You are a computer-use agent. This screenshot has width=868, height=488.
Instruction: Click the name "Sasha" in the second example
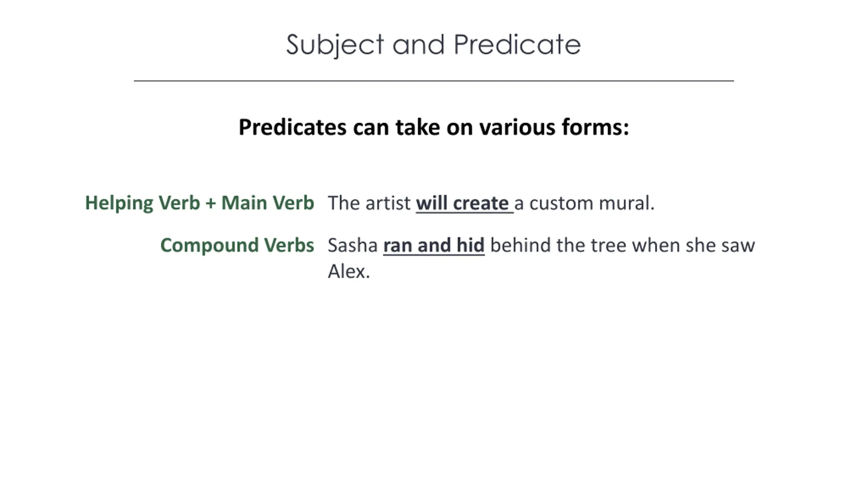coord(353,245)
